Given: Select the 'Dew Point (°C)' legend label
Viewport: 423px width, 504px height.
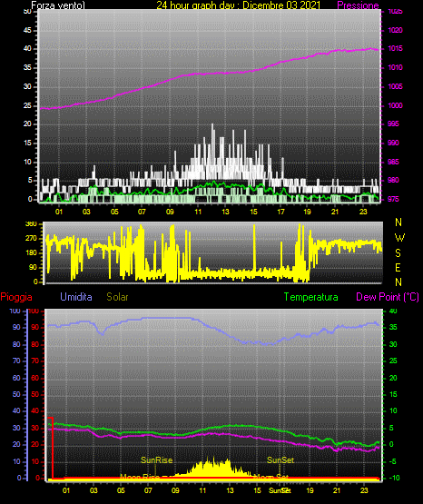Looking at the screenshot, I should 388,297.
